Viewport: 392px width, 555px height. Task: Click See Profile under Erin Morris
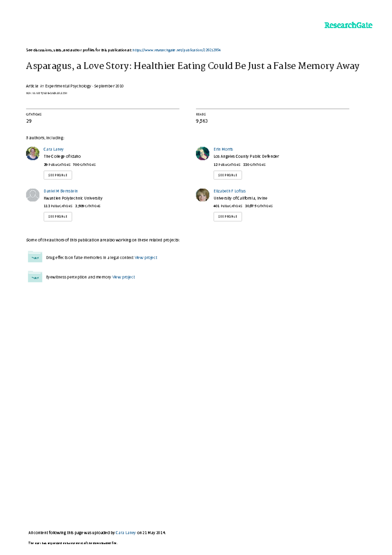pyautogui.click(x=228, y=175)
